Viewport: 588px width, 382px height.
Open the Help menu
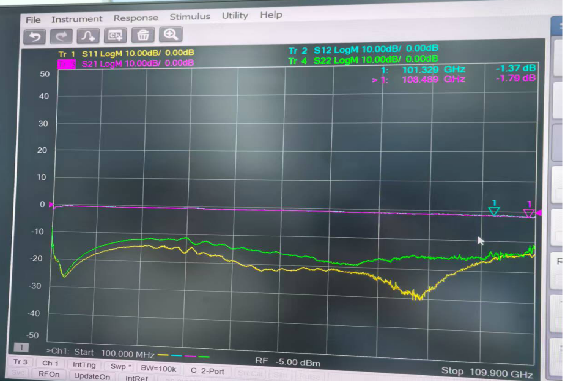coord(271,15)
